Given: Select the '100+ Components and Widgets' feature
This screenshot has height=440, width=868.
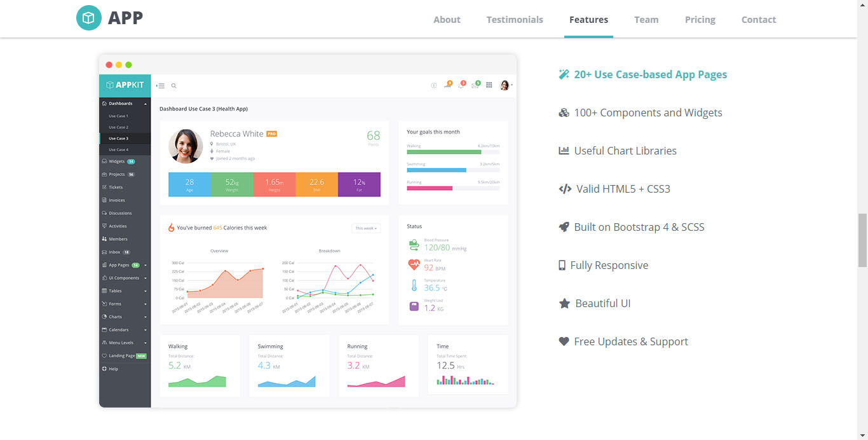Looking at the screenshot, I should coord(648,113).
